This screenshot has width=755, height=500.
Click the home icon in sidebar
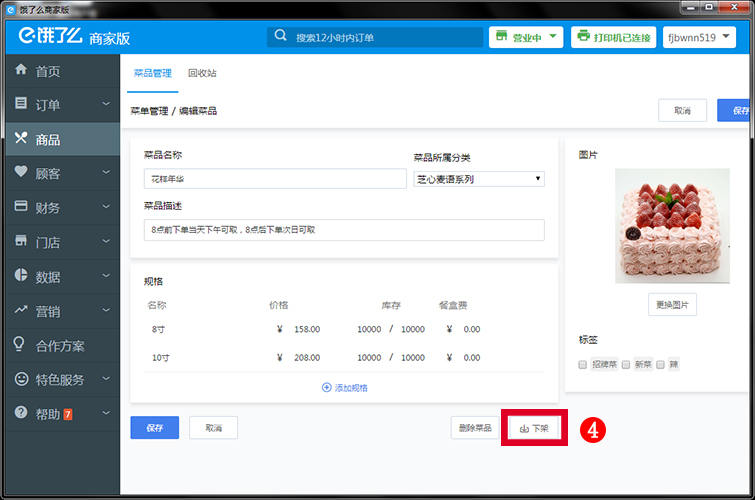[x=21, y=71]
